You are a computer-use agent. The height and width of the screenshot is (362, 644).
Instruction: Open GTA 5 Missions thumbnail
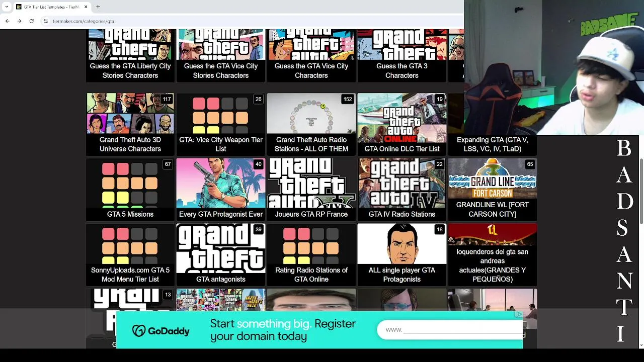[x=130, y=183]
